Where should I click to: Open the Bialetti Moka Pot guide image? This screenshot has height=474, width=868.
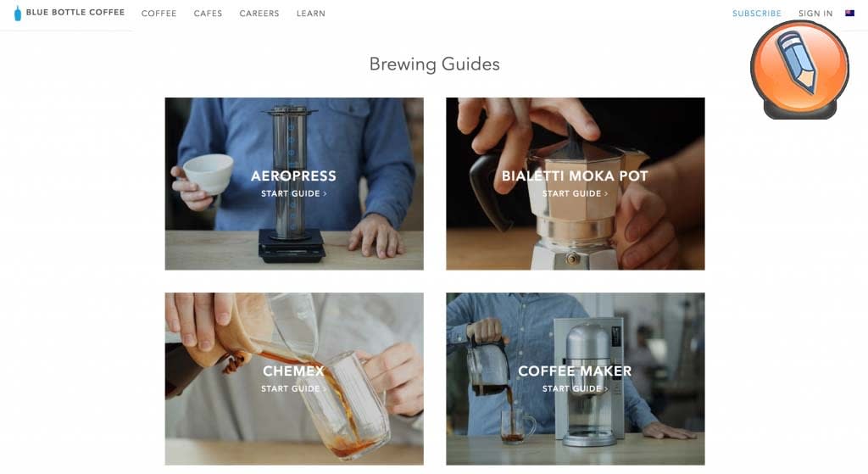pos(576,184)
